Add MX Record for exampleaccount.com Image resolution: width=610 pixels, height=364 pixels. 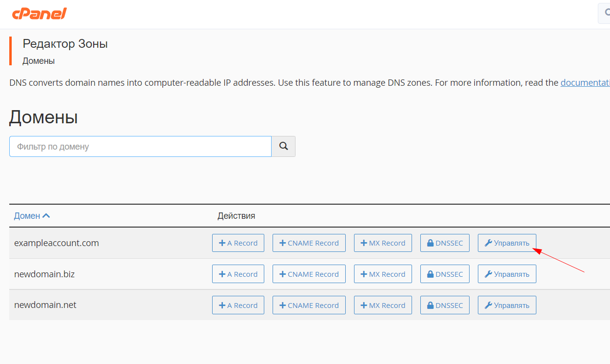click(383, 243)
